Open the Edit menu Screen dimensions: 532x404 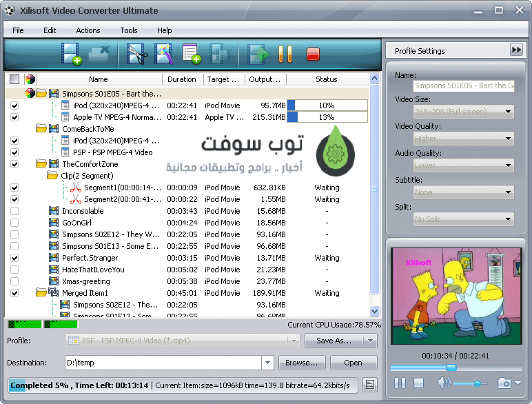click(x=50, y=30)
